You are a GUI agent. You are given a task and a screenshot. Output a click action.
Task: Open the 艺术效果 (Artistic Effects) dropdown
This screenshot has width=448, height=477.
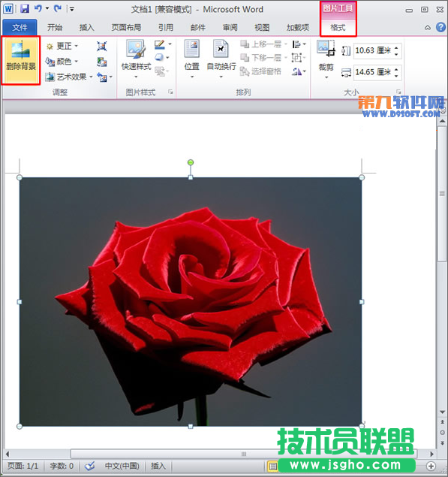click(69, 77)
